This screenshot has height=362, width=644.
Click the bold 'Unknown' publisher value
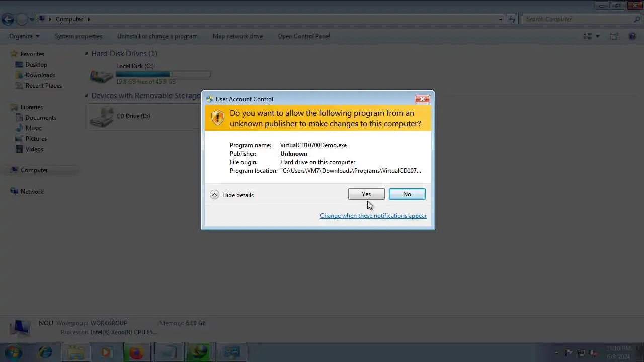click(294, 154)
